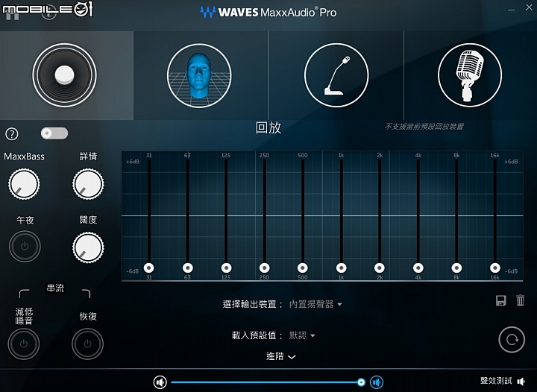Click the 闊度 width knob

click(x=88, y=247)
